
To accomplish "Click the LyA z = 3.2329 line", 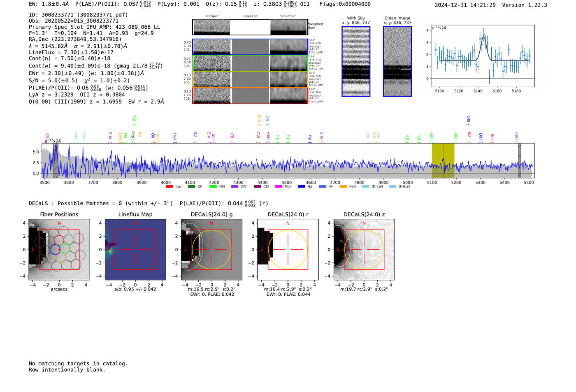I will coord(77,95).
